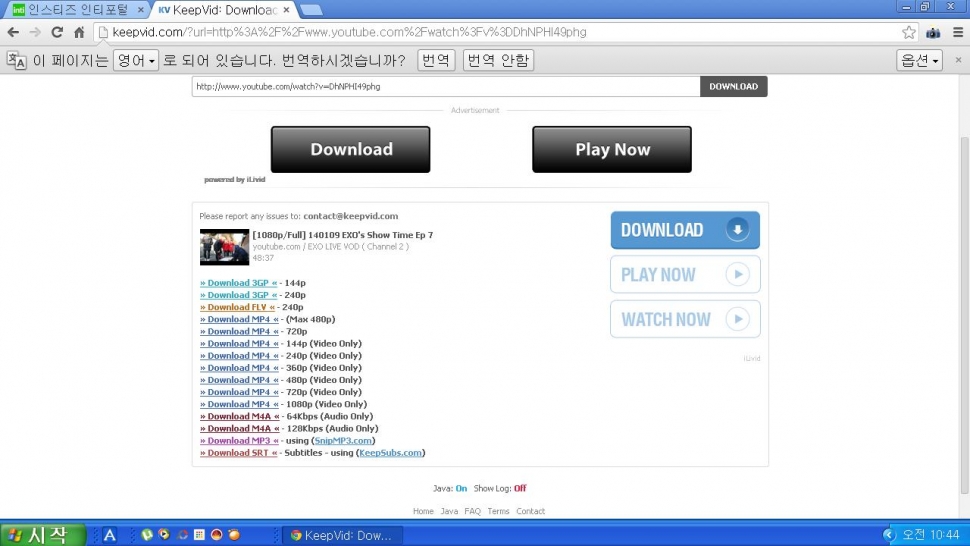Toggle Show Log Off setting
This screenshot has width=970, height=546.
(x=520, y=489)
